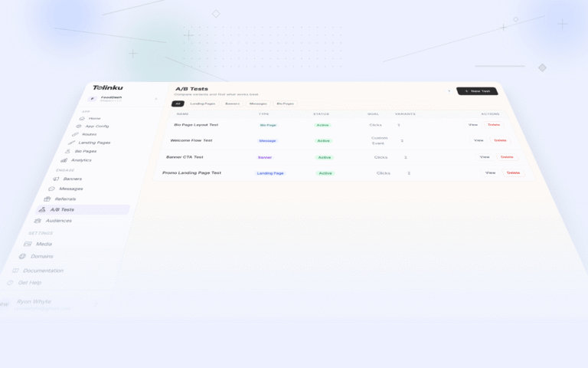Select the Landing Pages filter tab

(202, 103)
